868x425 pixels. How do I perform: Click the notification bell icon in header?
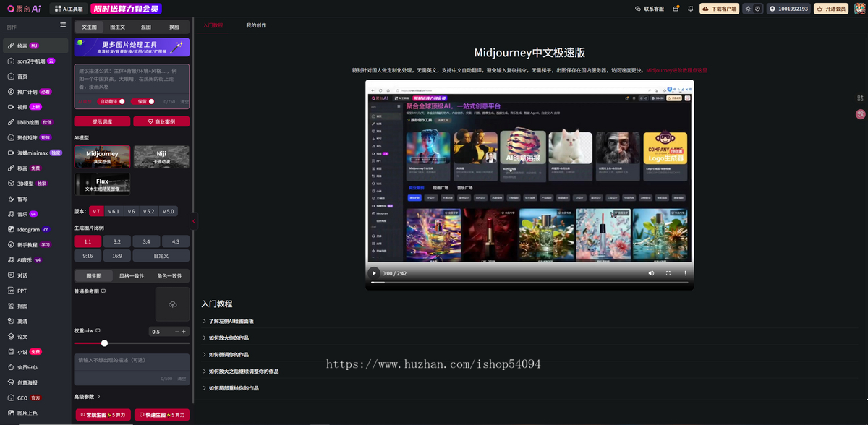coord(690,9)
